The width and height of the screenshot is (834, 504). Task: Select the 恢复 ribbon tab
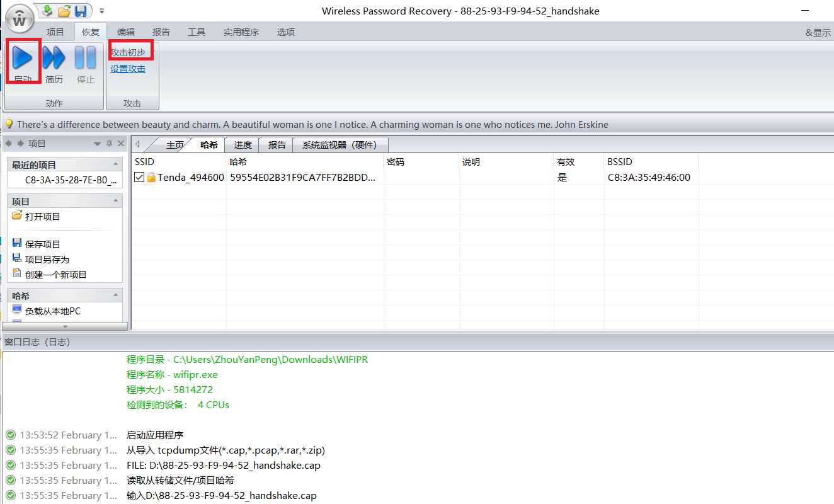[x=91, y=32]
